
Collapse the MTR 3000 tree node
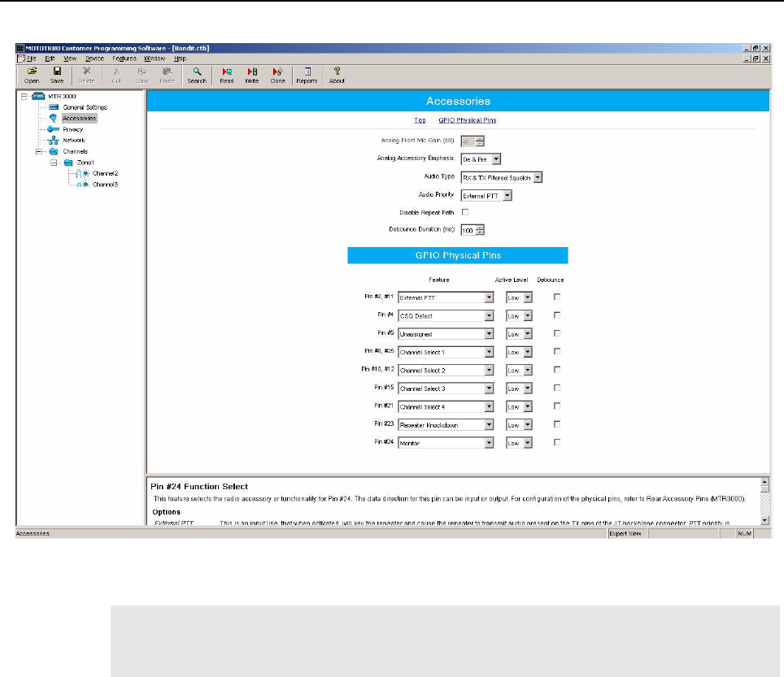24,96
